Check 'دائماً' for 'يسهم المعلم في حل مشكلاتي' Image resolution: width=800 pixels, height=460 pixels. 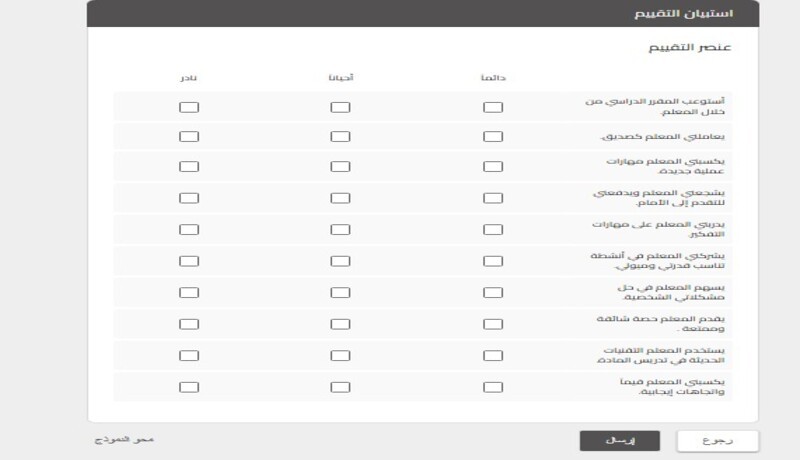click(x=492, y=292)
